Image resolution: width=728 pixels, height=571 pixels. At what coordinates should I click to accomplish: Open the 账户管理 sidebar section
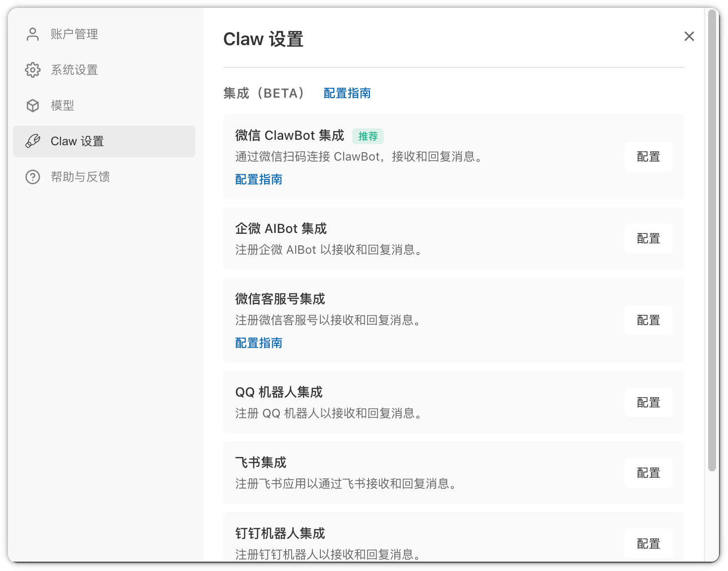(74, 34)
